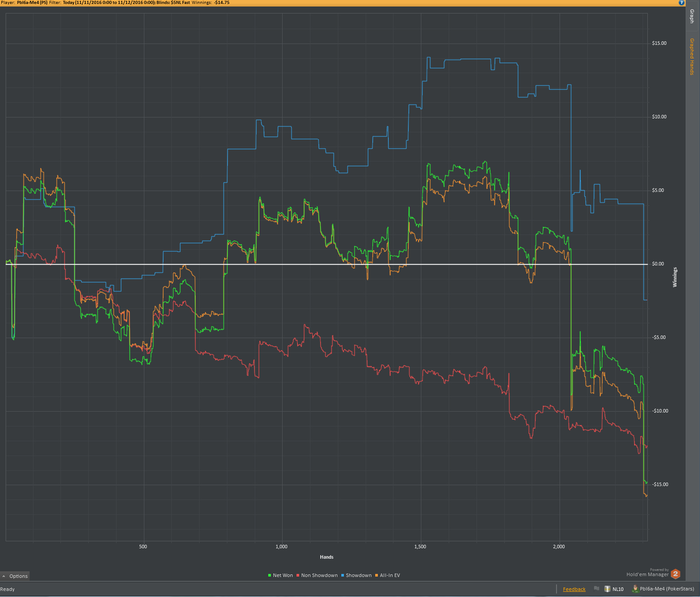Click the small flag icon beside Feedback

(596, 589)
